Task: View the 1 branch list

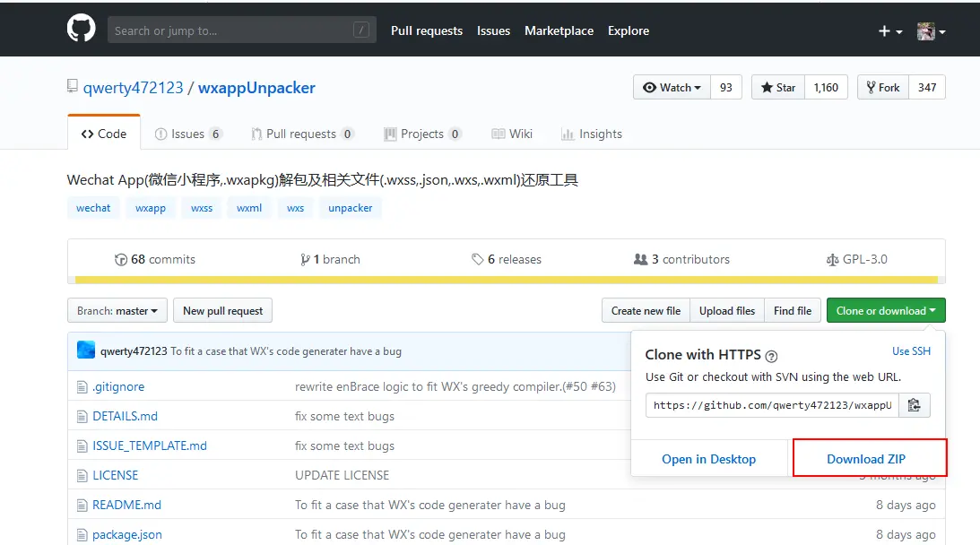Action: (330, 259)
